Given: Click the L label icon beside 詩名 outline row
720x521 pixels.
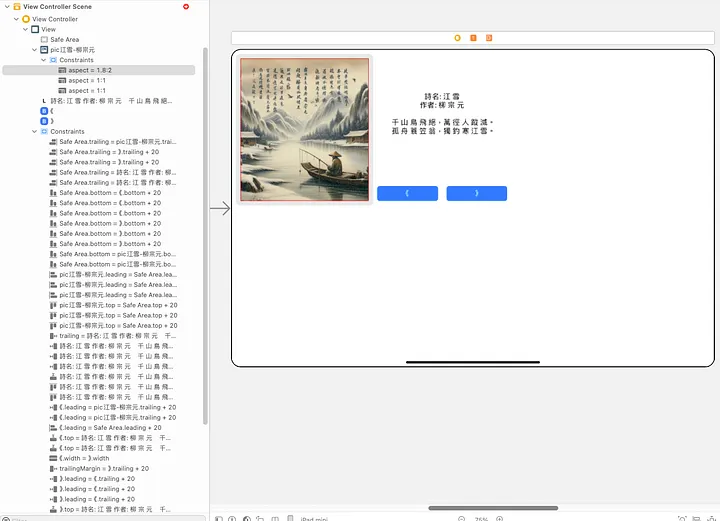Looking at the screenshot, I should click(x=44, y=101).
